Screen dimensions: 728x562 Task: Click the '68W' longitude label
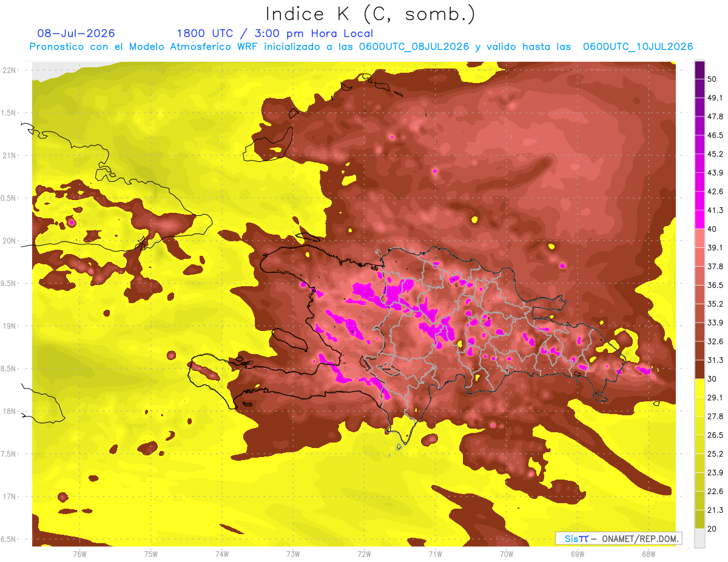(649, 554)
